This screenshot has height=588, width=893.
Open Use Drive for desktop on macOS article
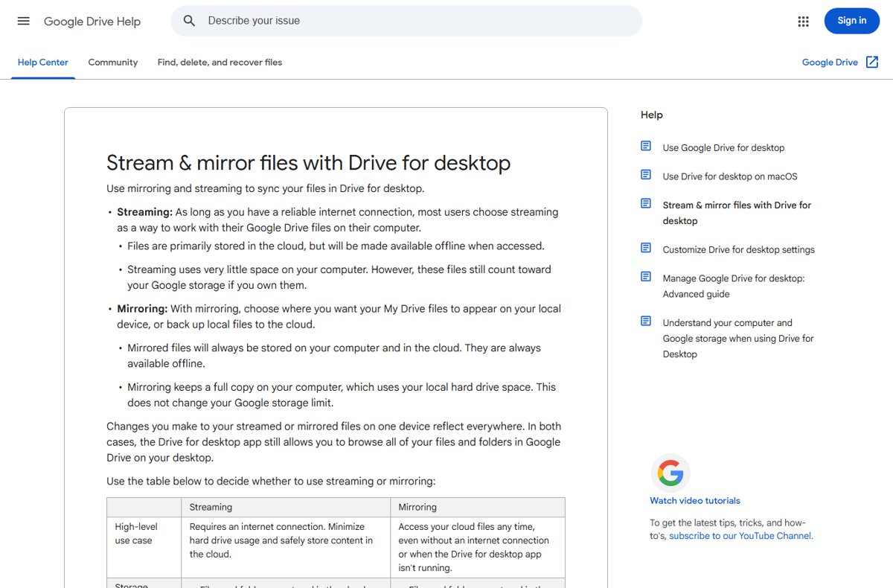[730, 176]
